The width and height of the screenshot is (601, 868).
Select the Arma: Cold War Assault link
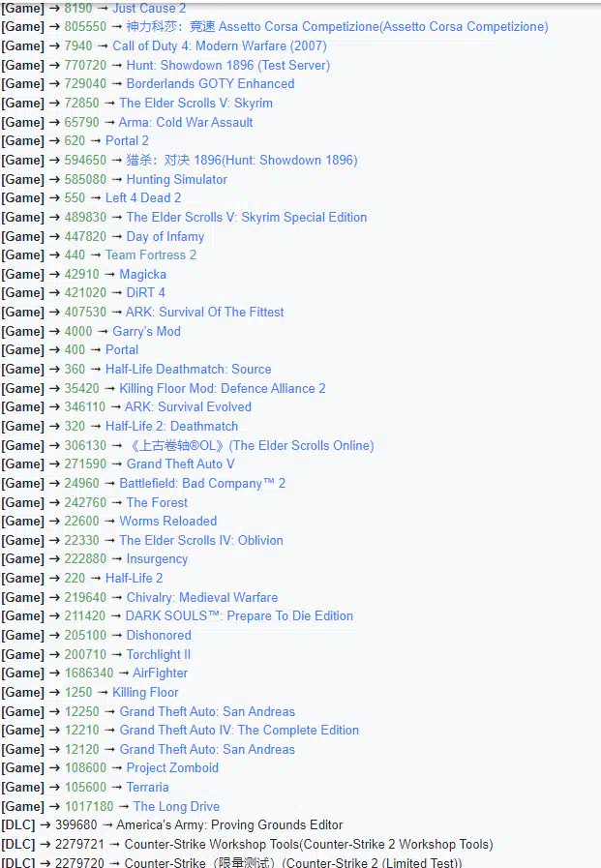pyautogui.click(x=186, y=122)
